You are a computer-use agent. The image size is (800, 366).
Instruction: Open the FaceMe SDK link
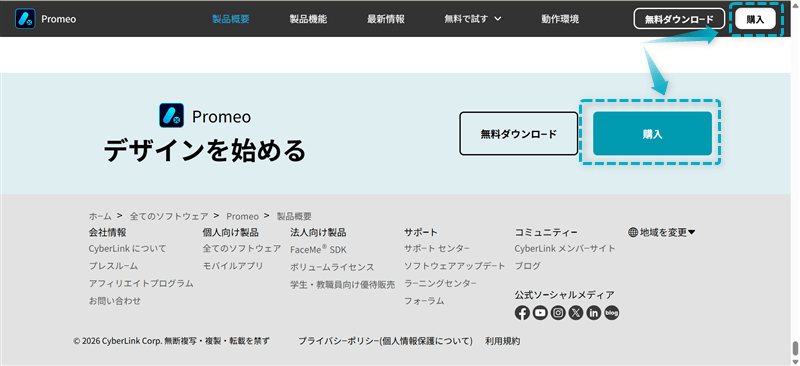click(x=318, y=250)
